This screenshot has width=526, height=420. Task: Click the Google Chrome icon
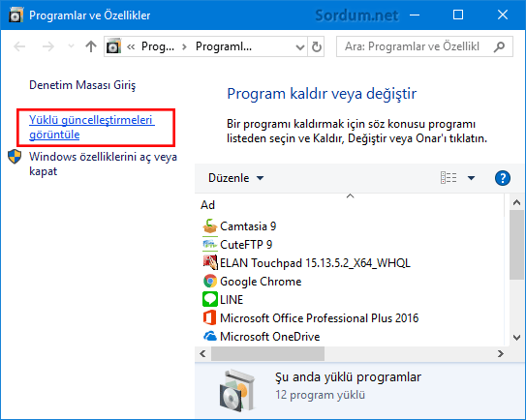coord(210,281)
